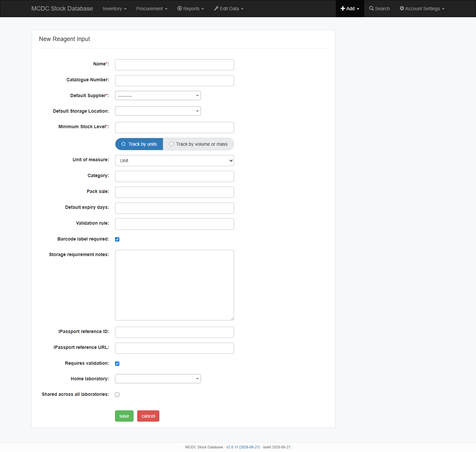This screenshot has width=476, height=452.
Task: Click the Storage requirement notes textarea
Action: click(x=175, y=285)
